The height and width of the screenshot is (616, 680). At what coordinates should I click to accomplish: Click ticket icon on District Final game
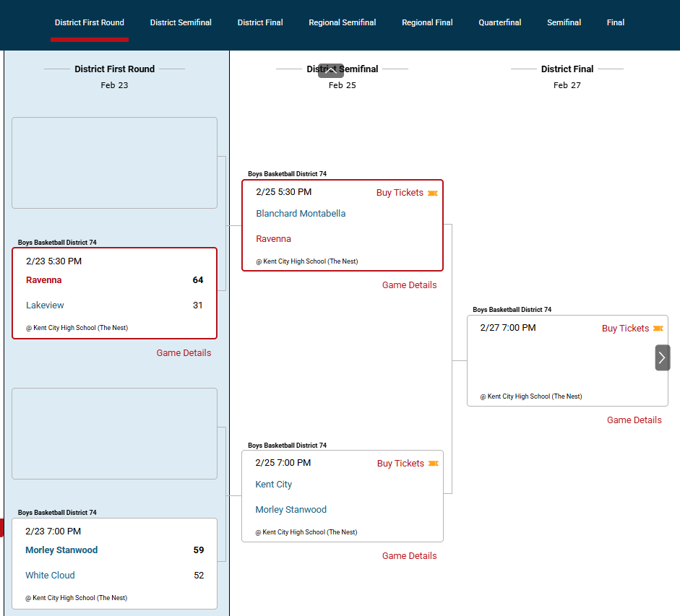coord(658,329)
